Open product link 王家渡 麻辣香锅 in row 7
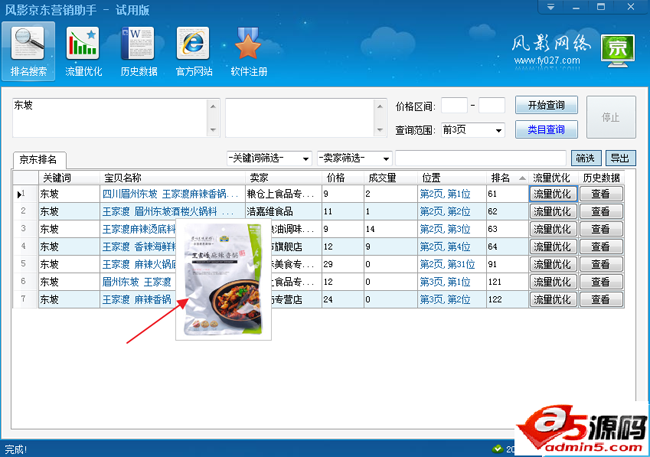Image resolution: width=650 pixels, height=457 pixels. click(x=137, y=299)
